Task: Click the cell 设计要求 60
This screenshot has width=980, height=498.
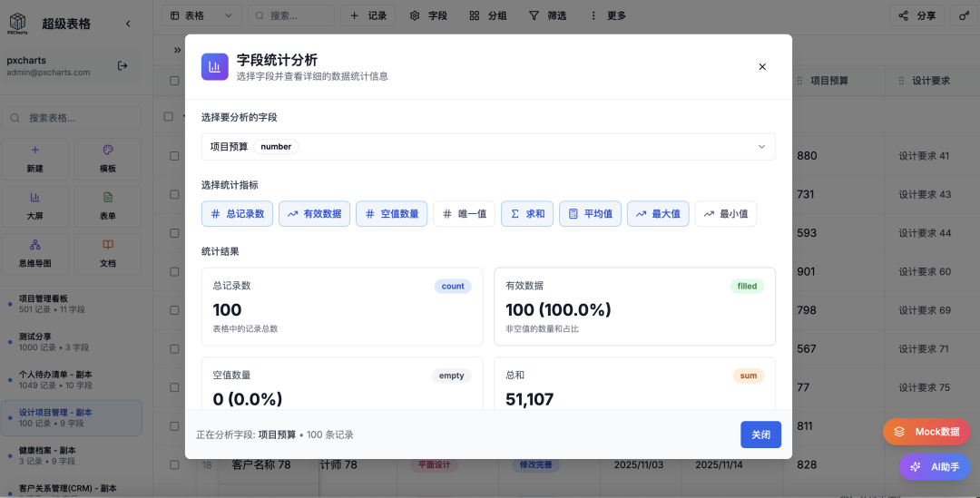Action: tap(933, 272)
